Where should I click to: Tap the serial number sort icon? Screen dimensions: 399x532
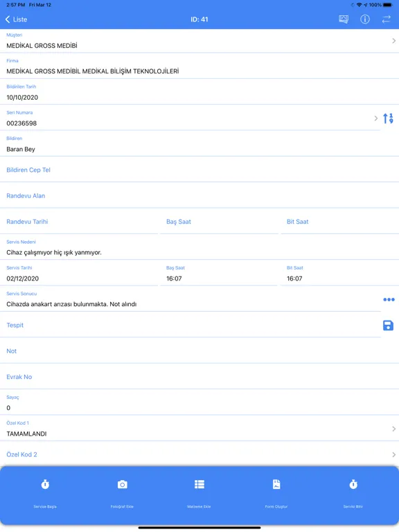coord(388,118)
